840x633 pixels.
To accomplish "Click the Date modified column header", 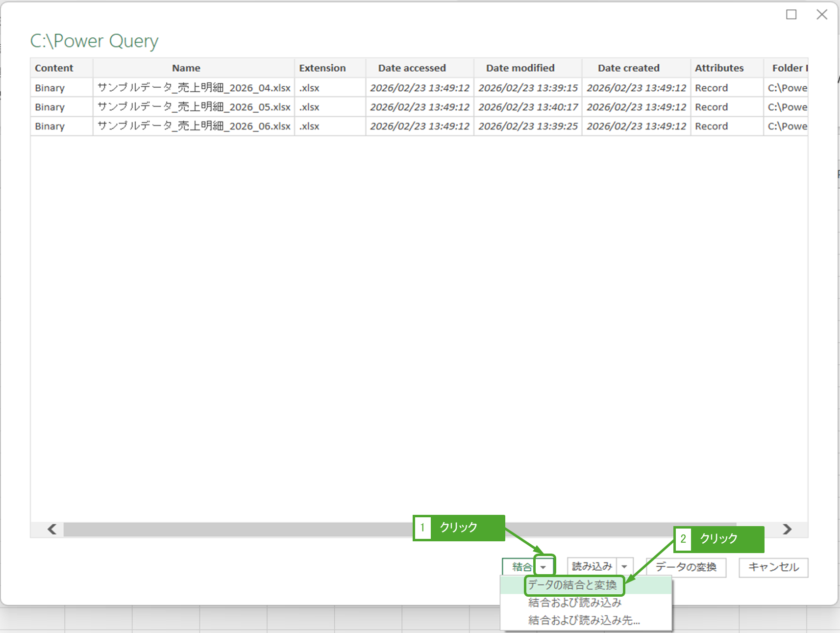I will coord(520,68).
